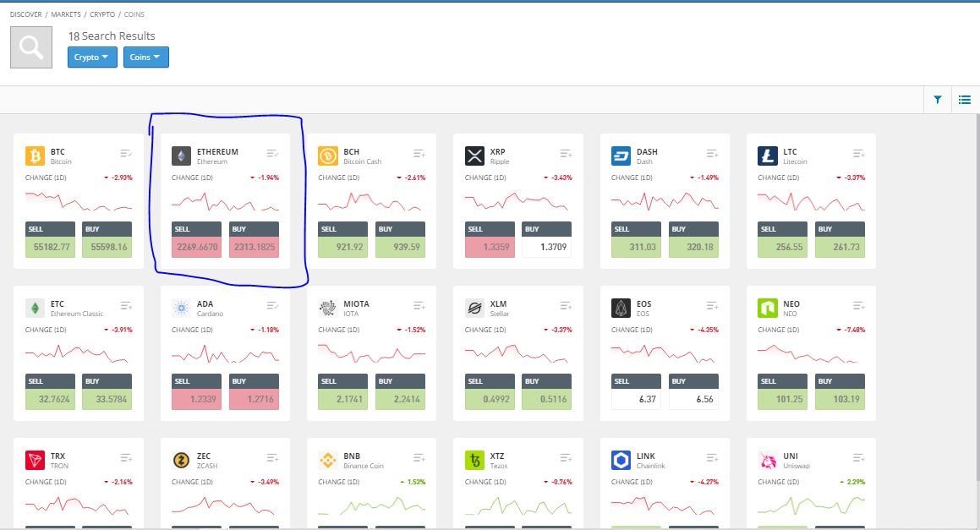Add DASH to watchlist

[712, 153]
